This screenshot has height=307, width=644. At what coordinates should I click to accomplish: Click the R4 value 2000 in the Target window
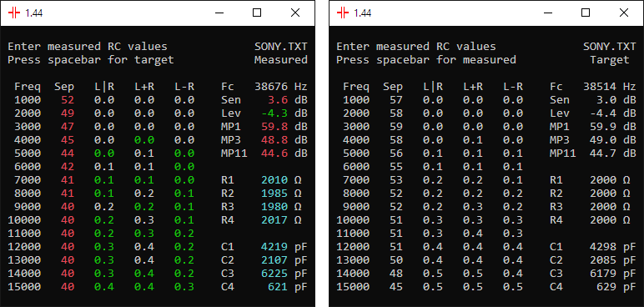coord(603,220)
